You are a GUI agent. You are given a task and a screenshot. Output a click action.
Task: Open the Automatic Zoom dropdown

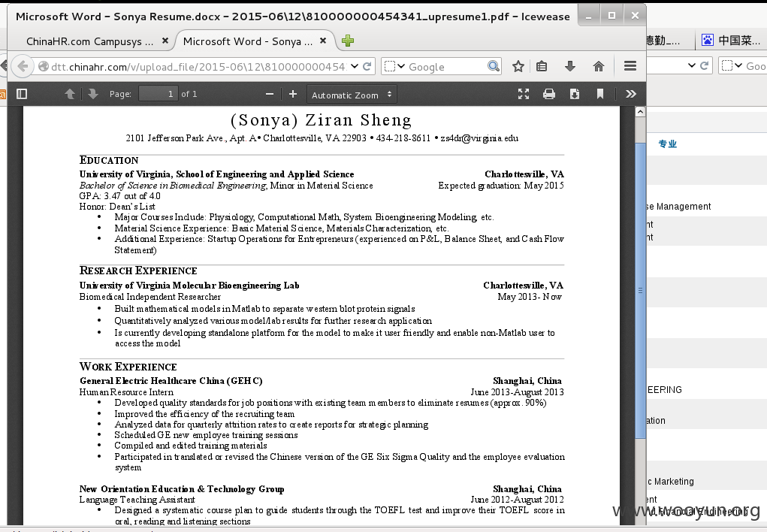352,95
